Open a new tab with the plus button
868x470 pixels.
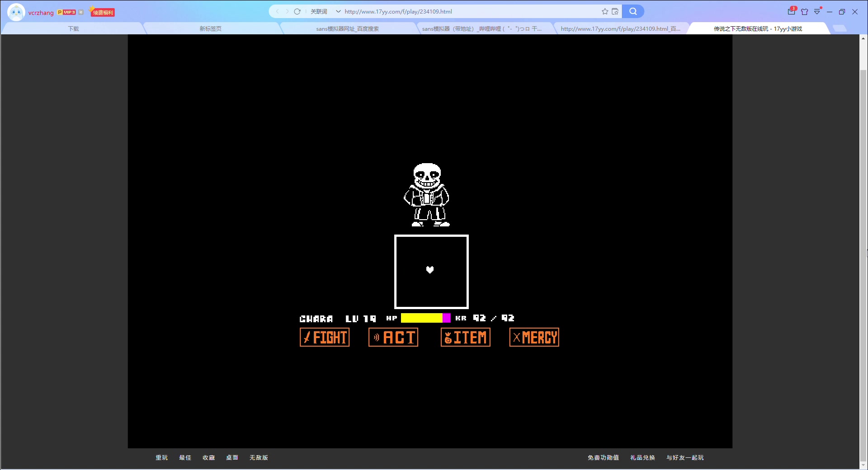(840, 28)
